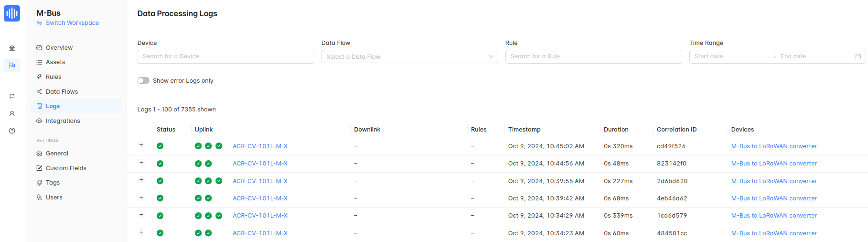Screen dimensions: 868x242
Task: Open the help question mark icon
Action: pos(12,131)
